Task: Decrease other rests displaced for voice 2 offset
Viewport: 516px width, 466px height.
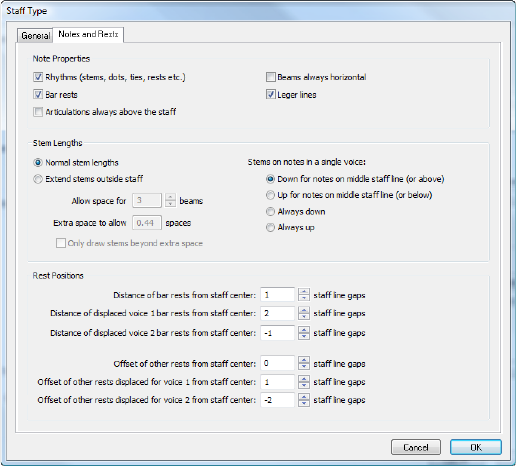Action: pos(304,403)
